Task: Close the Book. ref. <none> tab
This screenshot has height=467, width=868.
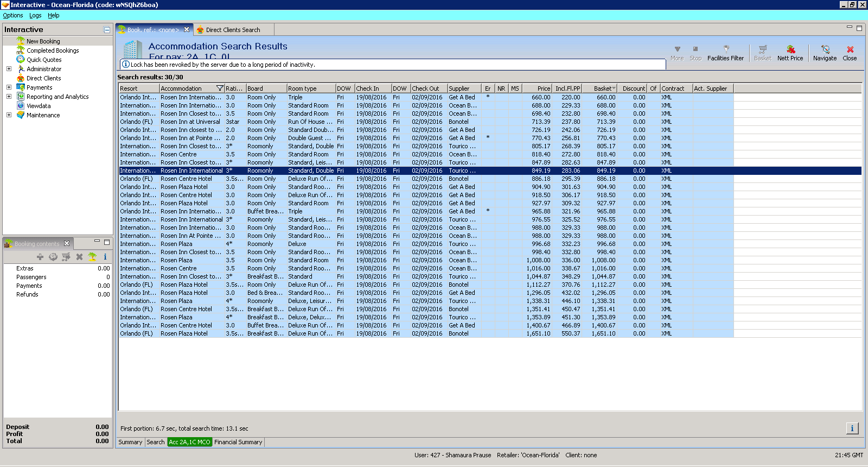Action: [187, 30]
